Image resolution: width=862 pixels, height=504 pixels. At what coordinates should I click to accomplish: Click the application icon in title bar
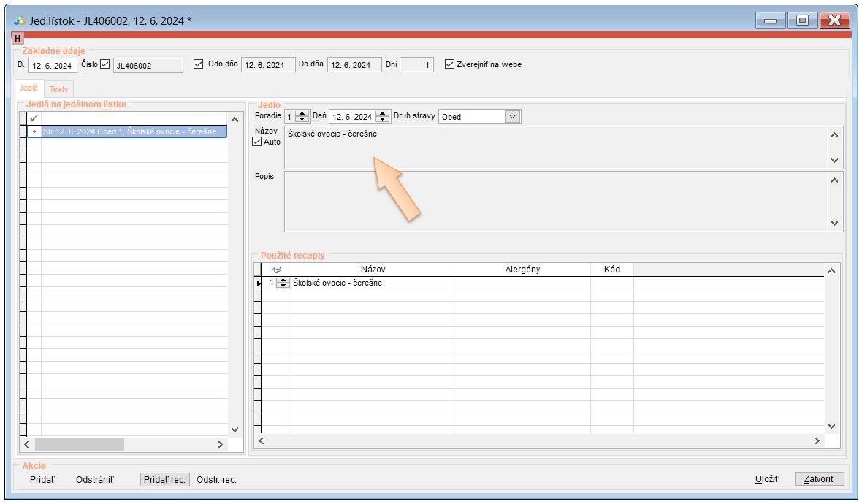20,20
